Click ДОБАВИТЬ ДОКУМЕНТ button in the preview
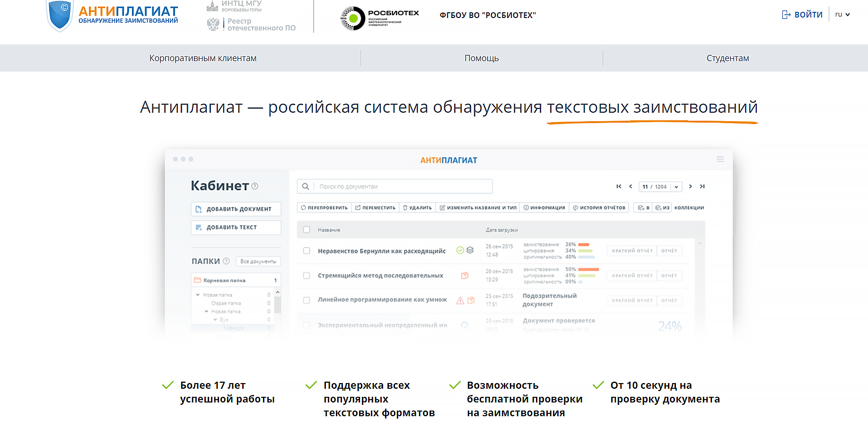868x429 pixels. (x=236, y=209)
